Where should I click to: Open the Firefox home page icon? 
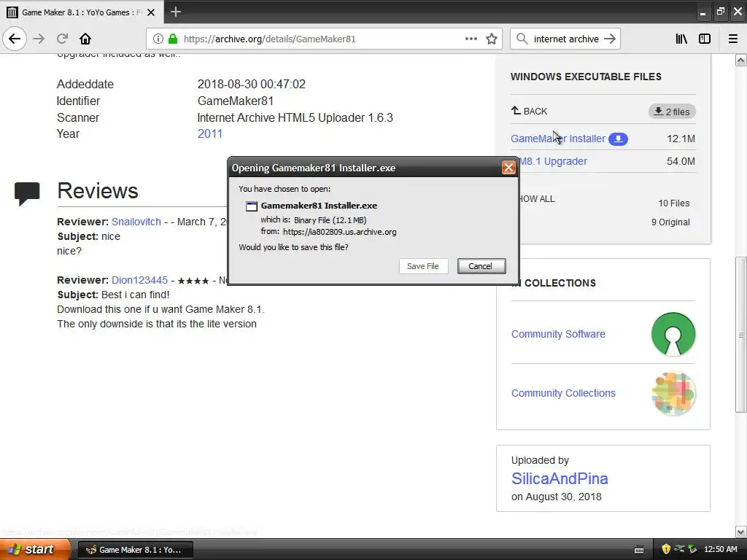tap(85, 39)
